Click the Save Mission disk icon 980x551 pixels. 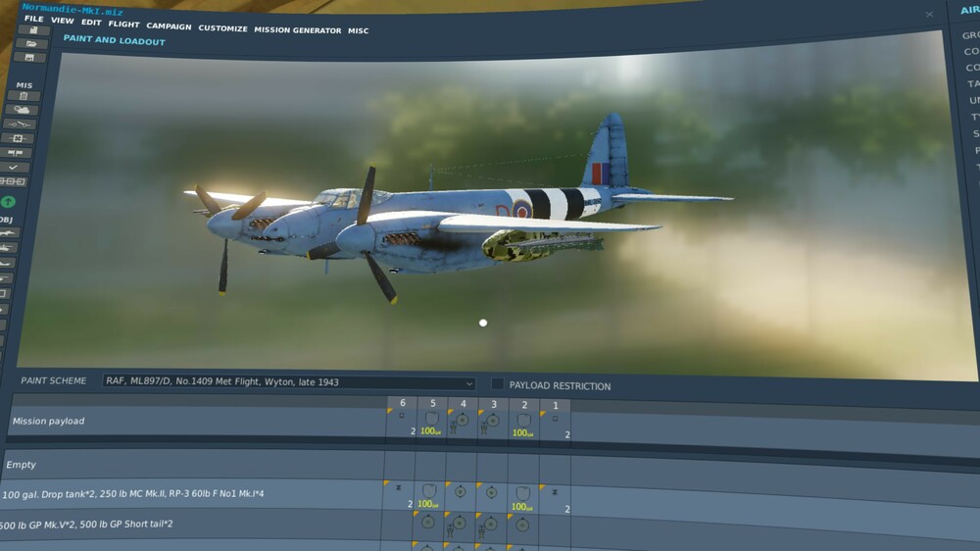pos(29,58)
